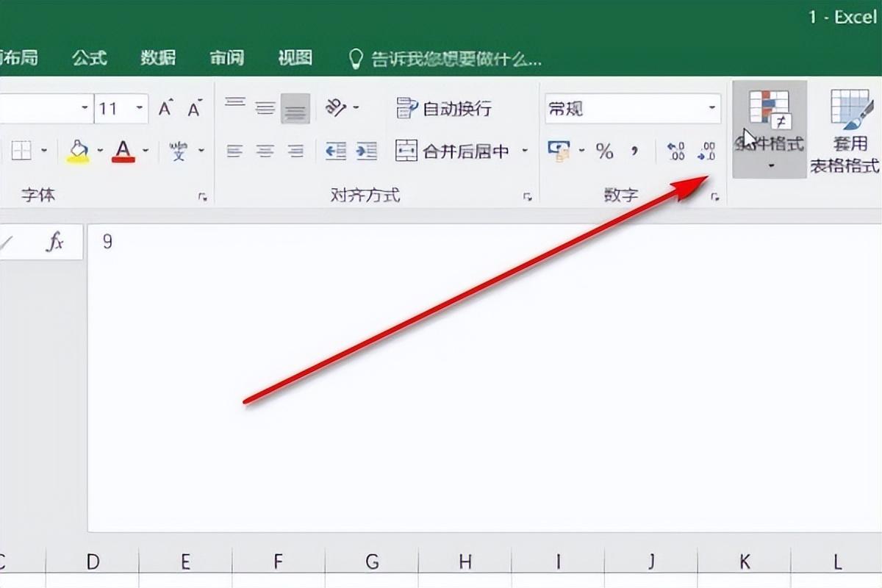The height and width of the screenshot is (588, 882).
Task: Expand orientation dropdown arrow
Action: [356, 108]
